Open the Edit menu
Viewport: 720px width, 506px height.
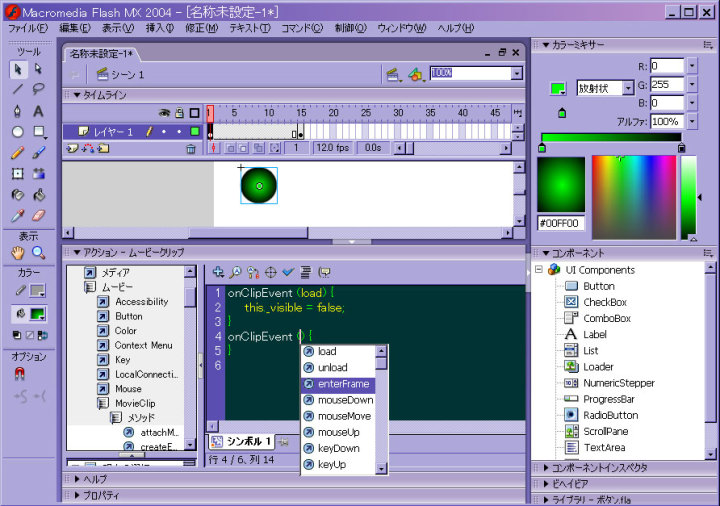[75, 28]
